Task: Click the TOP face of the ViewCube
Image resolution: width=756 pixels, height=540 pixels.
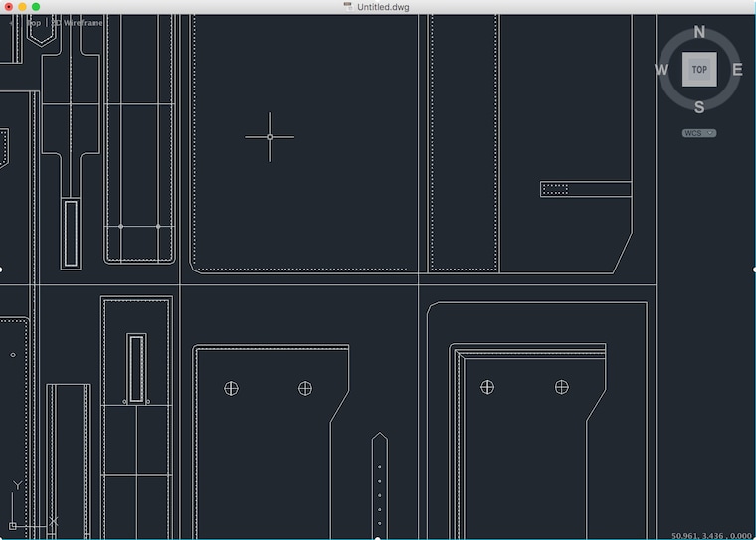Action: [x=699, y=70]
